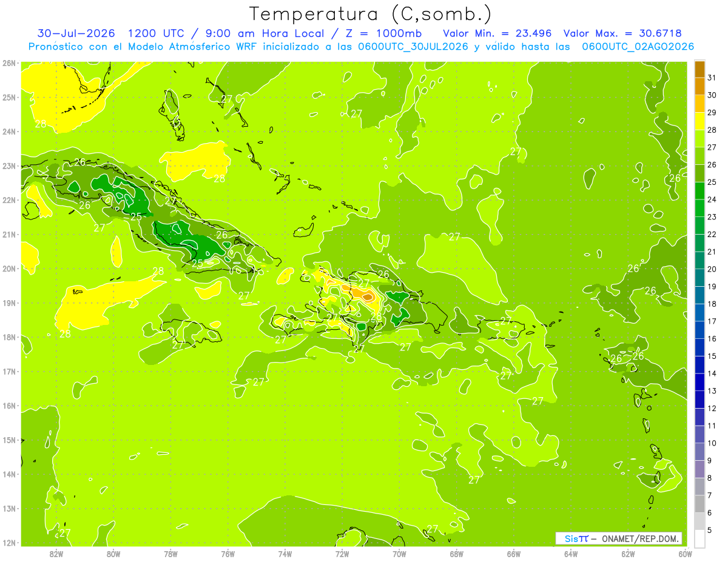Click the "1200 UTC" time text
728x562 pixels.
coord(158,33)
